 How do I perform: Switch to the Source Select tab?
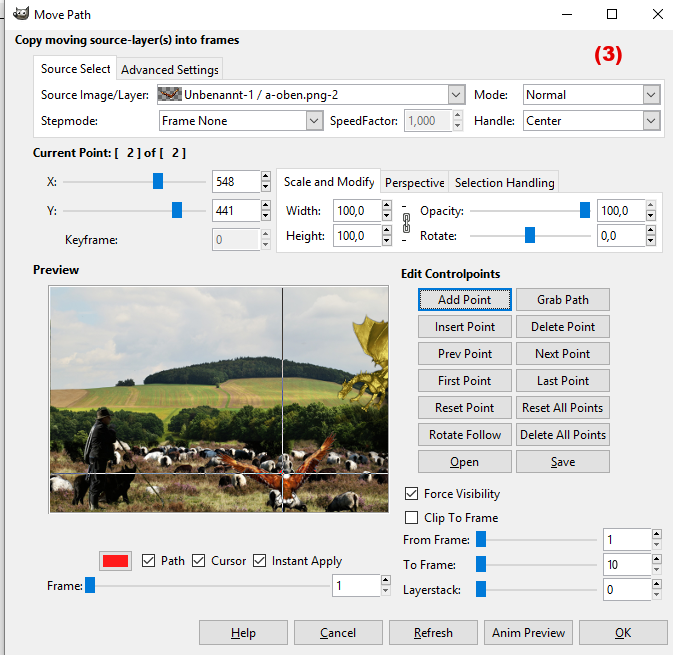pyautogui.click(x=75, y=69)
